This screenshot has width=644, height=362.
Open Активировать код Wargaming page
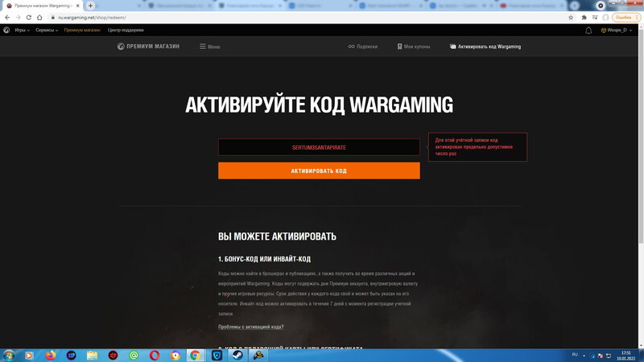coord(485,47)
